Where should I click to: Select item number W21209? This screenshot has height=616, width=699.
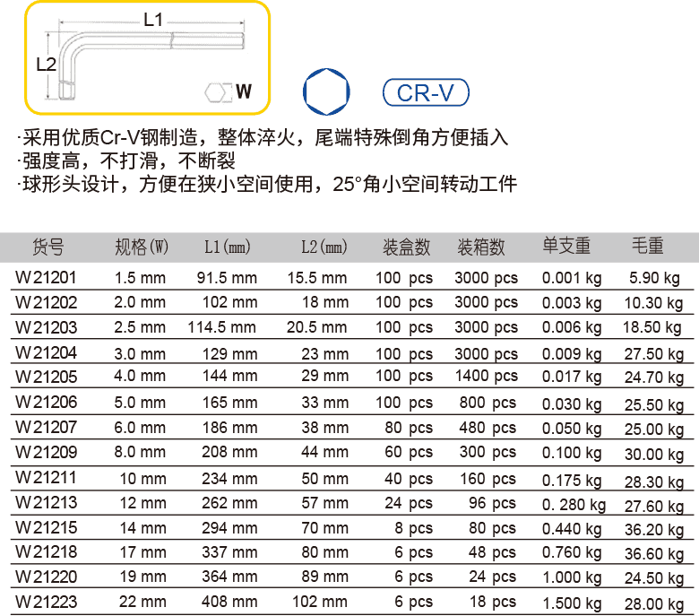(x=46, y=452)
